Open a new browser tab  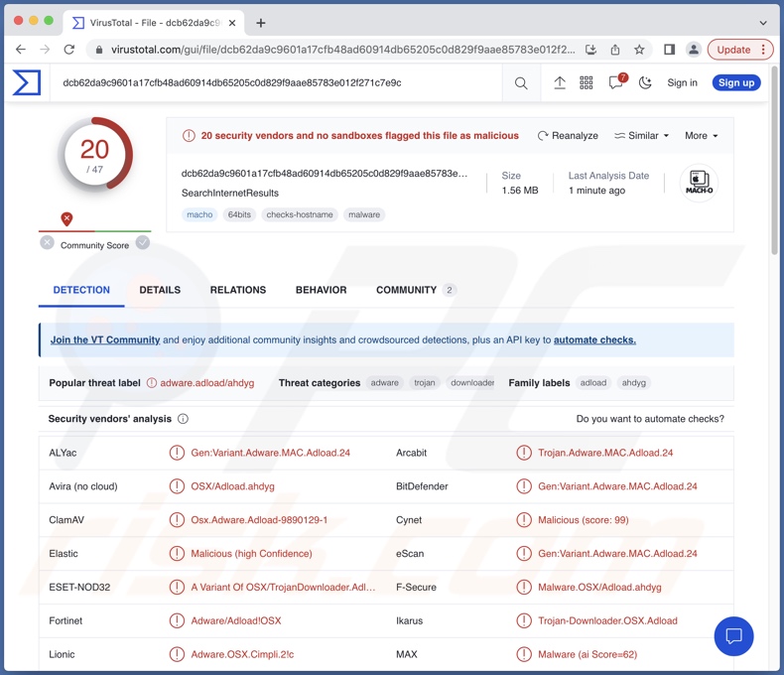(x=260, y=23)
